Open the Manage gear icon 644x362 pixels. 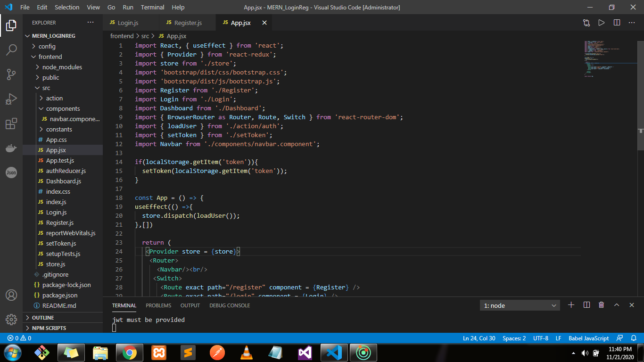11,320
